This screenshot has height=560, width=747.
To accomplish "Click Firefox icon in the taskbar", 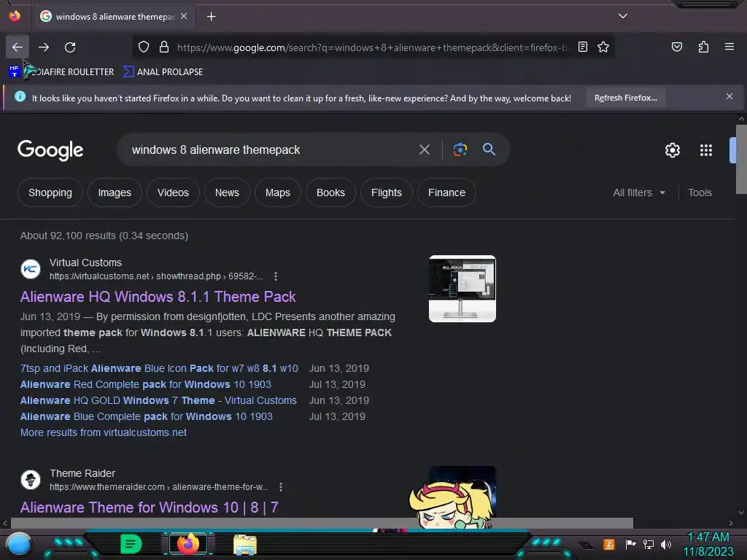I will [x=187, y=544].
